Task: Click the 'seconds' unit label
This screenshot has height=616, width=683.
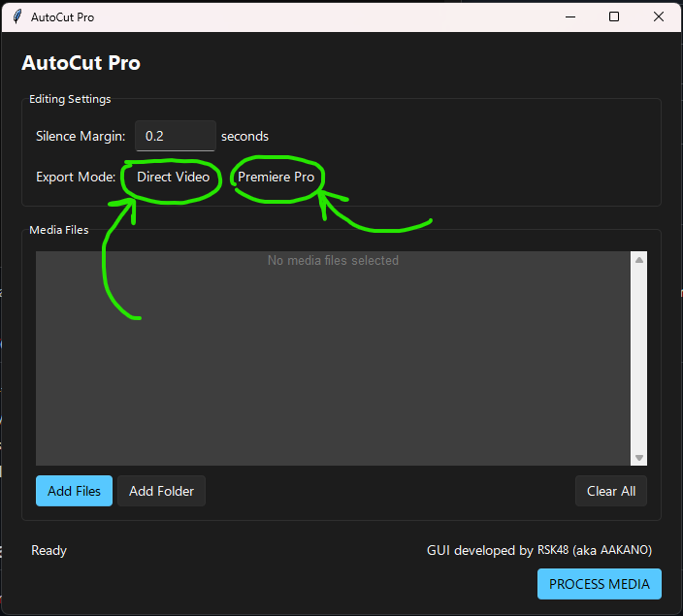Action: tap(244, 137)
